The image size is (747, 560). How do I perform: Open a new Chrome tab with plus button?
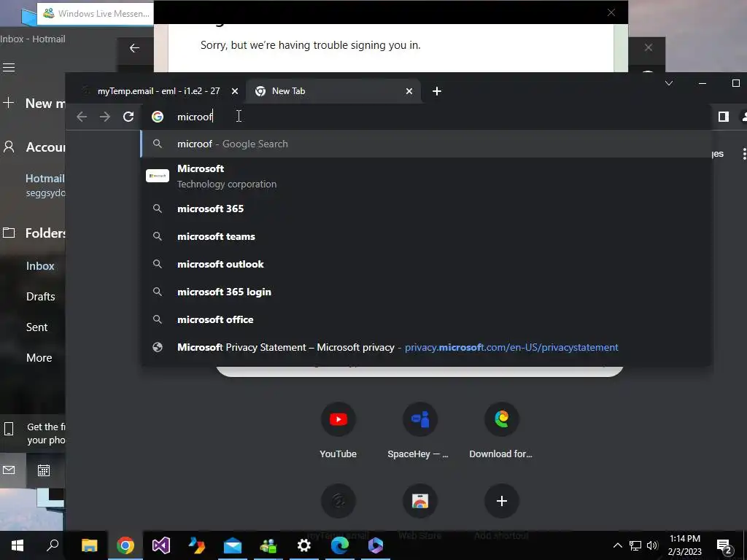437,91
